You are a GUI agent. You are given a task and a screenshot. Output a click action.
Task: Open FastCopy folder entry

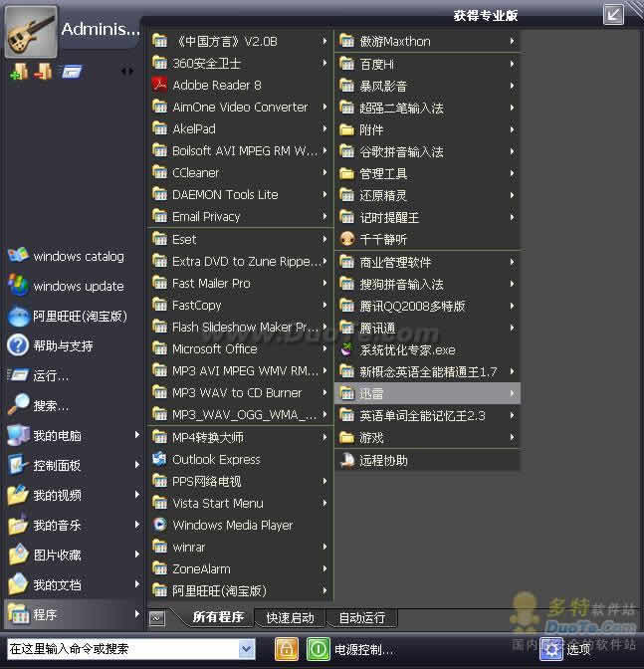pyautogui.click(x=240, y=305)
